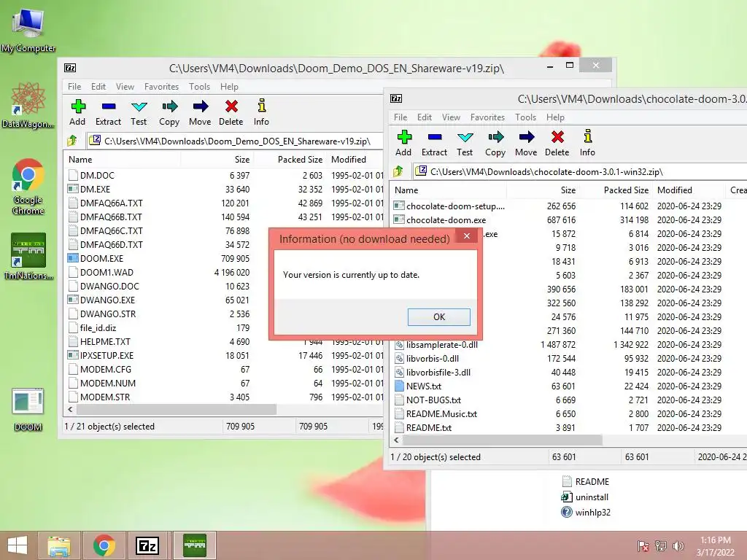Open View menu in chocolate-doom window
This screenshot has width=747, height=560.
click(x=451, y=117)
